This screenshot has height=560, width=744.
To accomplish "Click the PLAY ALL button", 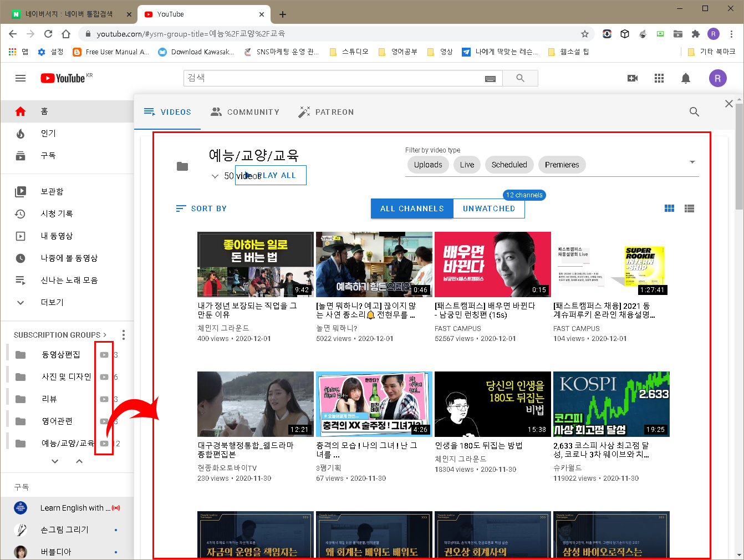I will point(271,175).
